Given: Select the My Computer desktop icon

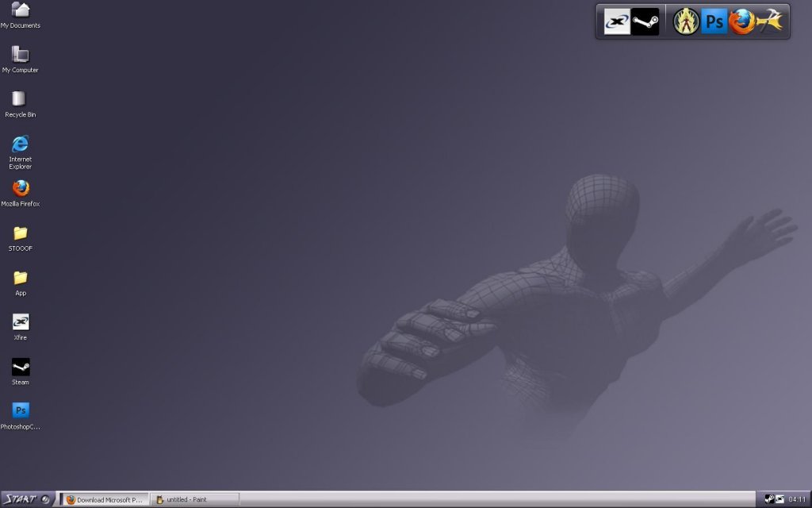Looking at the screenshot, I should 20,59.
